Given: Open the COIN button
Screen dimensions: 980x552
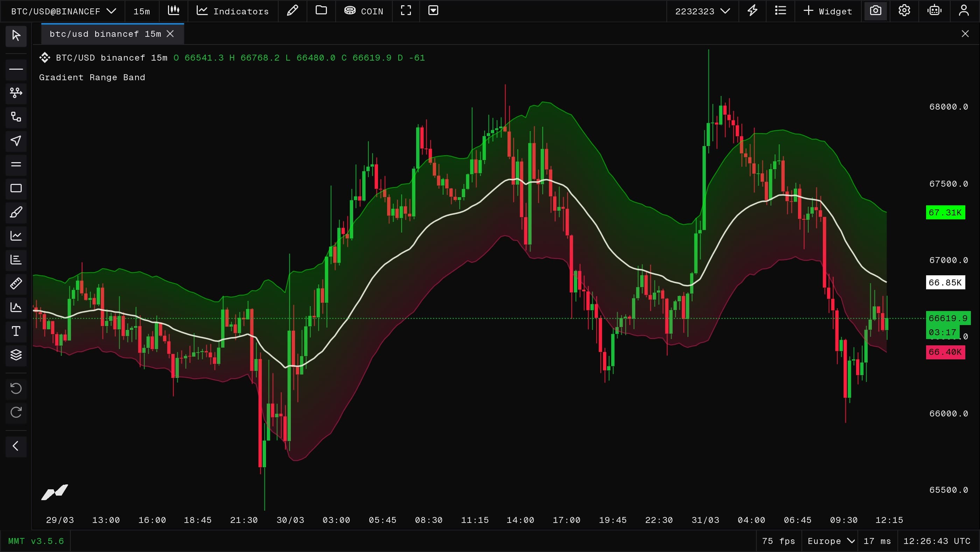Looking at the screenshot, I should coord(364,11).
